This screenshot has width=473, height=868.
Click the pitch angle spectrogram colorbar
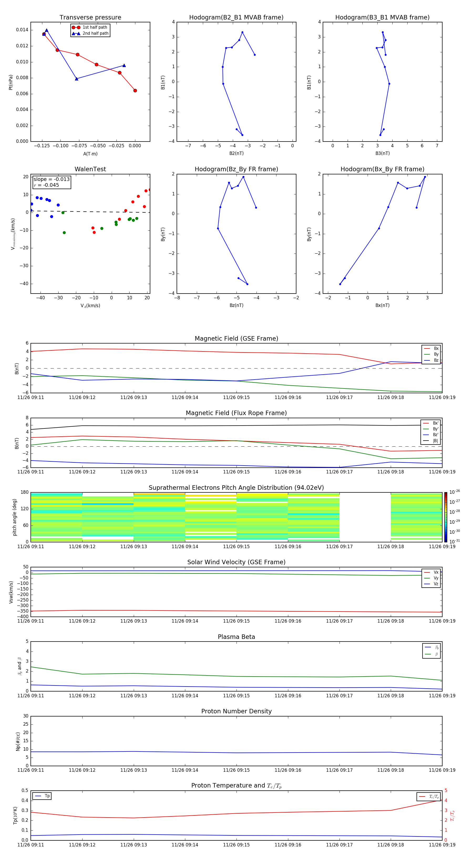coord(446,517)
